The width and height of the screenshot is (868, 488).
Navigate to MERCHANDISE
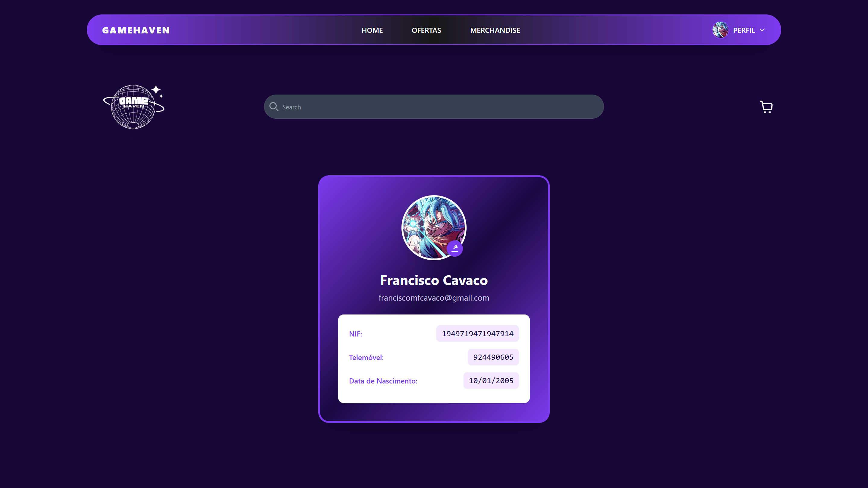click(x=495, y=30)
